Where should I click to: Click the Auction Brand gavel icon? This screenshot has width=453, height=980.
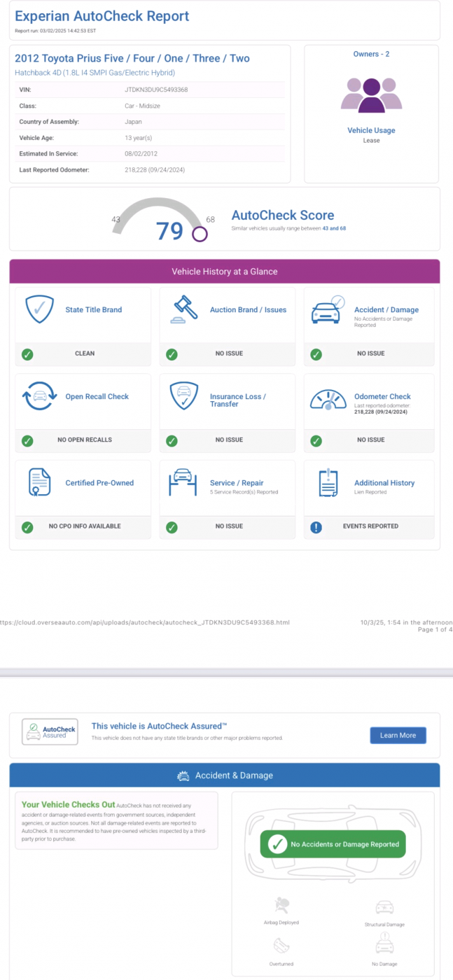tap(183, 309)
